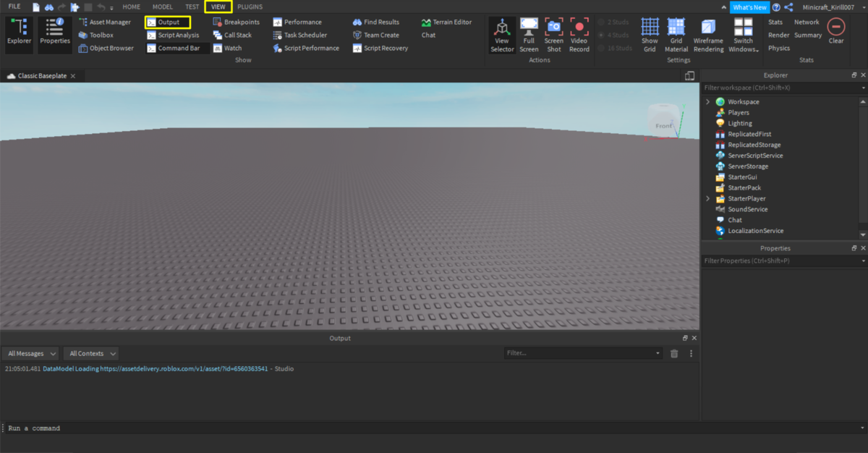
Task: Click the Run a command input
Action: 434,428
